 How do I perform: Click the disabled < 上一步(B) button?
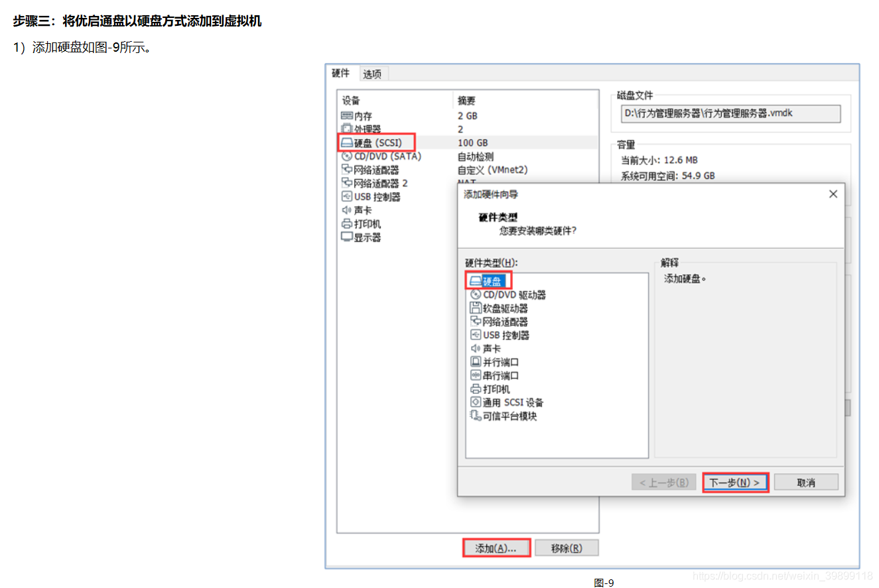[x=663, y=483]
